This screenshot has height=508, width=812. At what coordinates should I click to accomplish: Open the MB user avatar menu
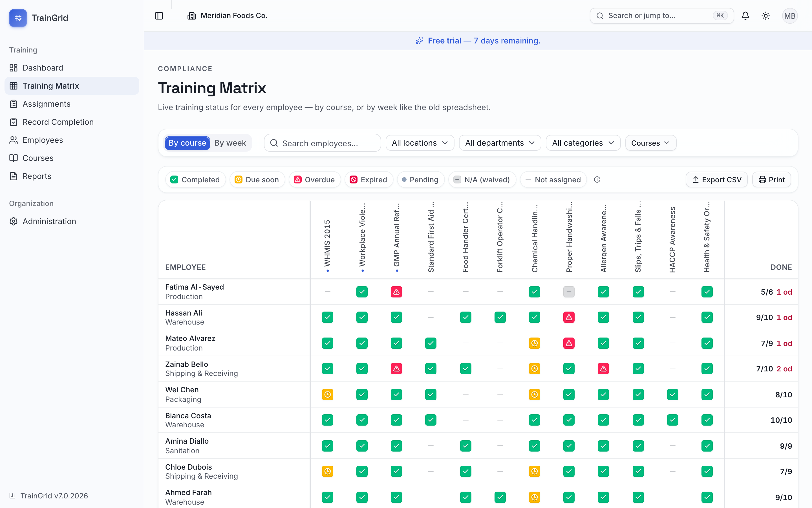789,16
